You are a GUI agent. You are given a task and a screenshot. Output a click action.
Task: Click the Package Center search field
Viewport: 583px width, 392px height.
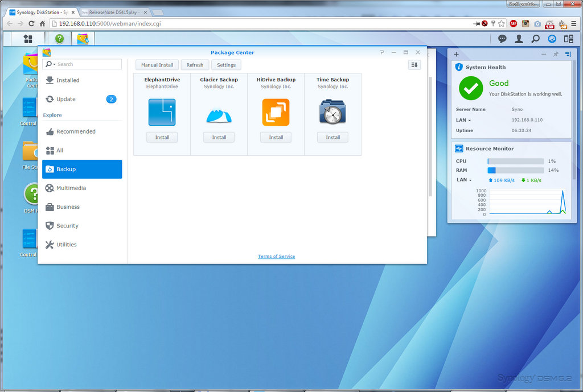[x=88, y=64]
